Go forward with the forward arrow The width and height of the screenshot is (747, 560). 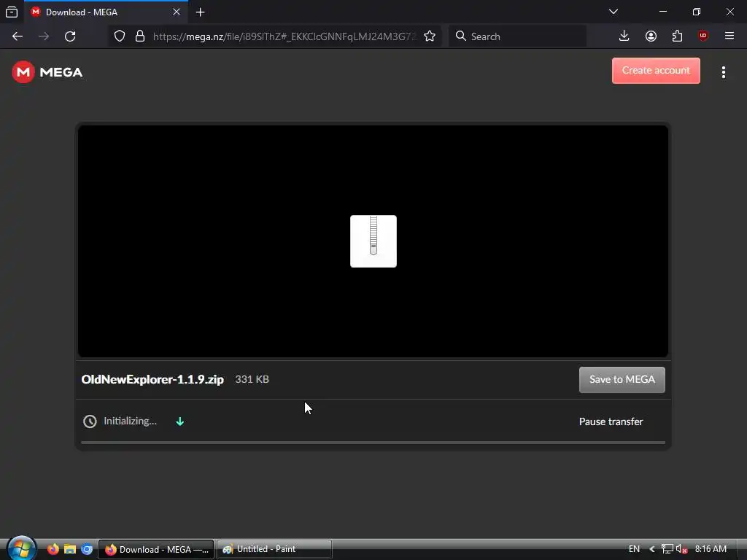coord(44,36)
